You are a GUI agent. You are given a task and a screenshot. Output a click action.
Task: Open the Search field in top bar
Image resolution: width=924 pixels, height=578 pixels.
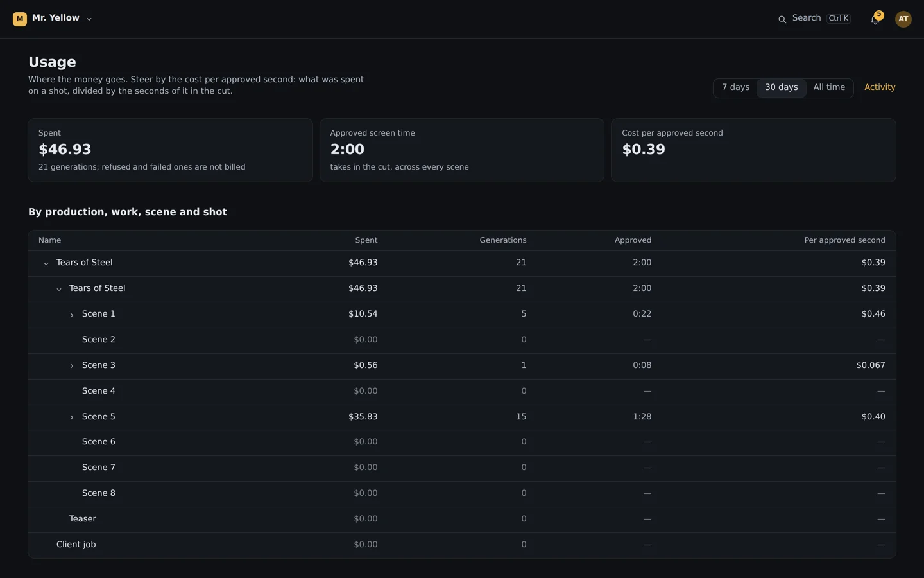[x=814, y=19]
